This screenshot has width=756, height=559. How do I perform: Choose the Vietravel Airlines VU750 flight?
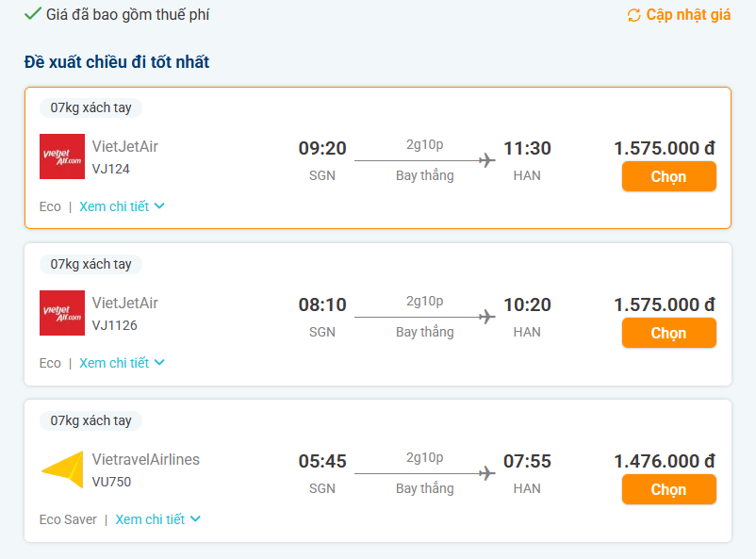click(x=668, y=489)
